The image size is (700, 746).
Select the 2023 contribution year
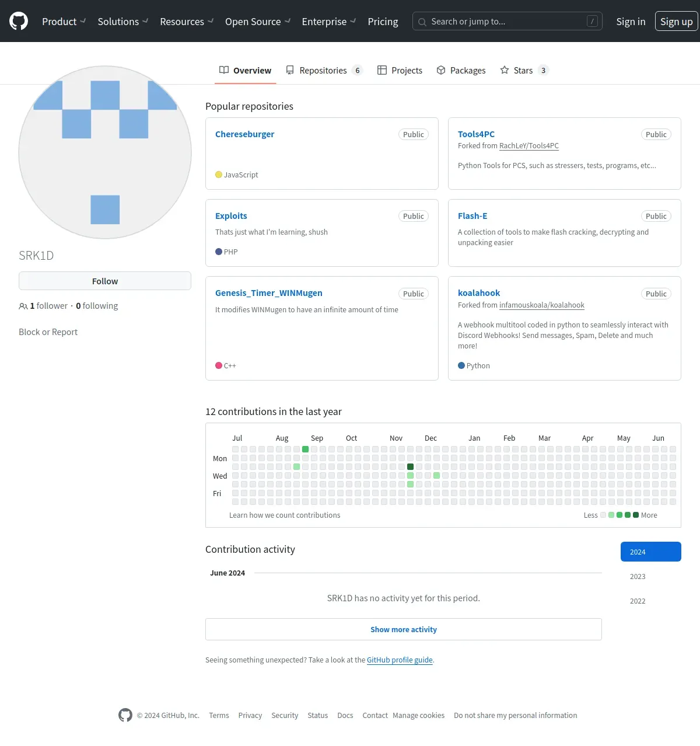651,576
